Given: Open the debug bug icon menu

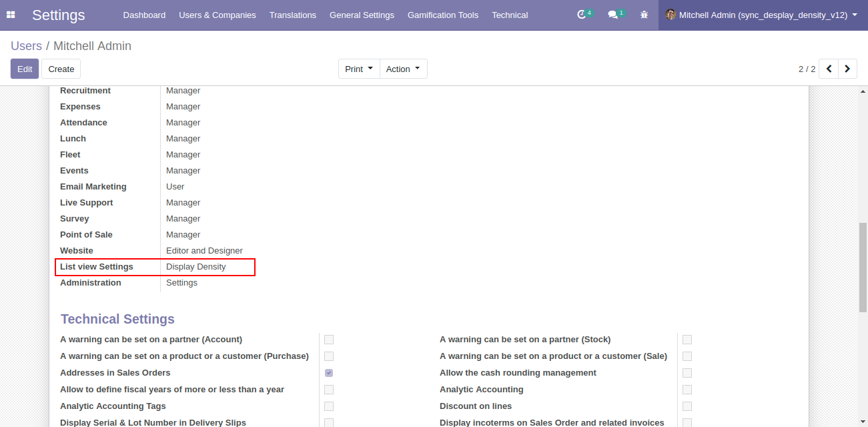Looking at the screenshot, I should pos(644,15).
